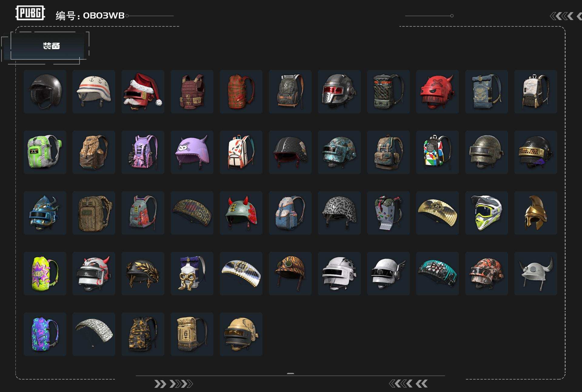Viewport: 582px width, 392px height.
Task: Pick the white winged helmet with black visor
Action: click(389, 273)
